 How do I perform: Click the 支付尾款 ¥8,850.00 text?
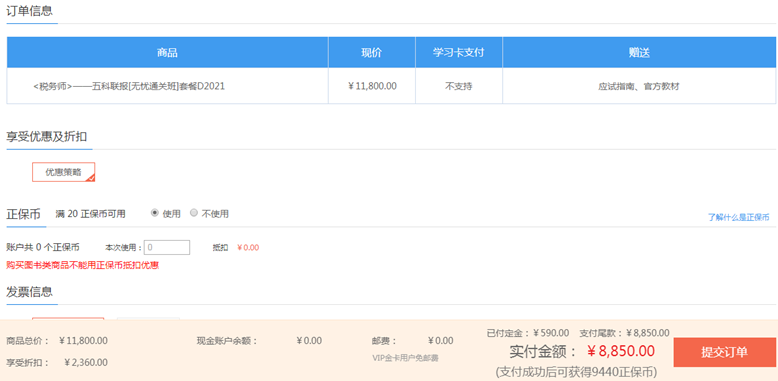coord(624,332)
